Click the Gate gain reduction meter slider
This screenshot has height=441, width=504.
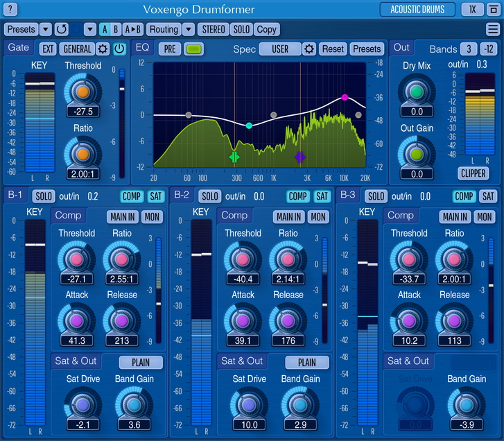(x=122, y=123)
